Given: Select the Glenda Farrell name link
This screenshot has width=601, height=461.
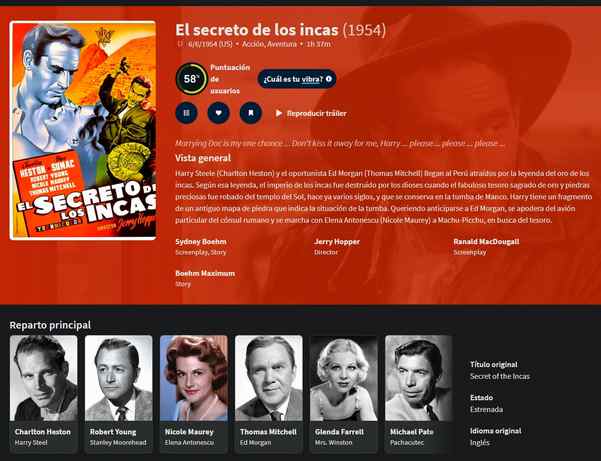Looking at the screenshot, I should 339,431.
